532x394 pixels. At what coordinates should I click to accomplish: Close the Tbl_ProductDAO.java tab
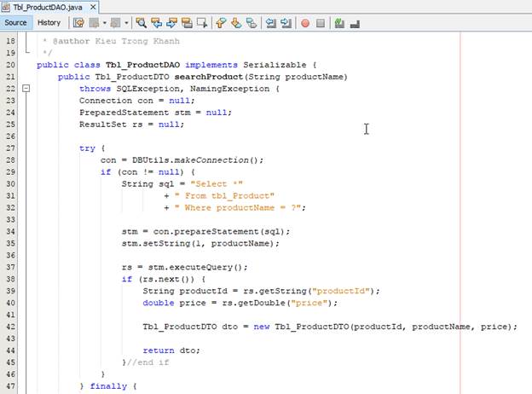click(x=93, y=7)
